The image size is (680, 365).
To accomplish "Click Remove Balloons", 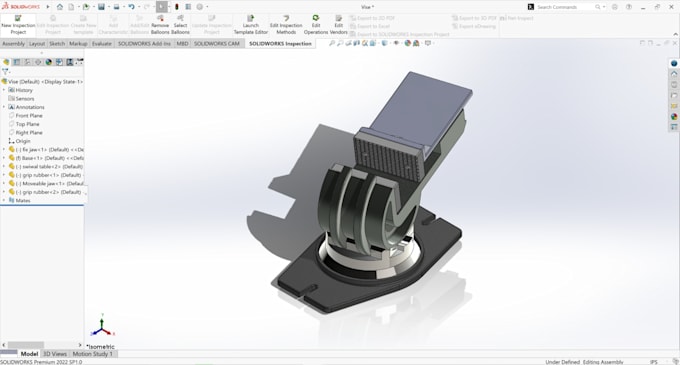I will click(x=160, y=25).
